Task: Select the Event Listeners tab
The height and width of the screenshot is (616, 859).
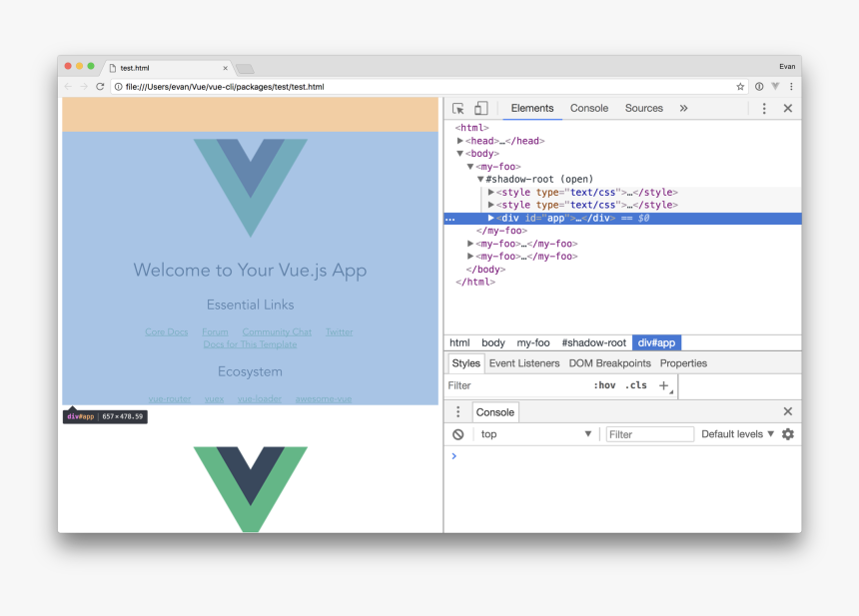Action: (x=524, y=363)
